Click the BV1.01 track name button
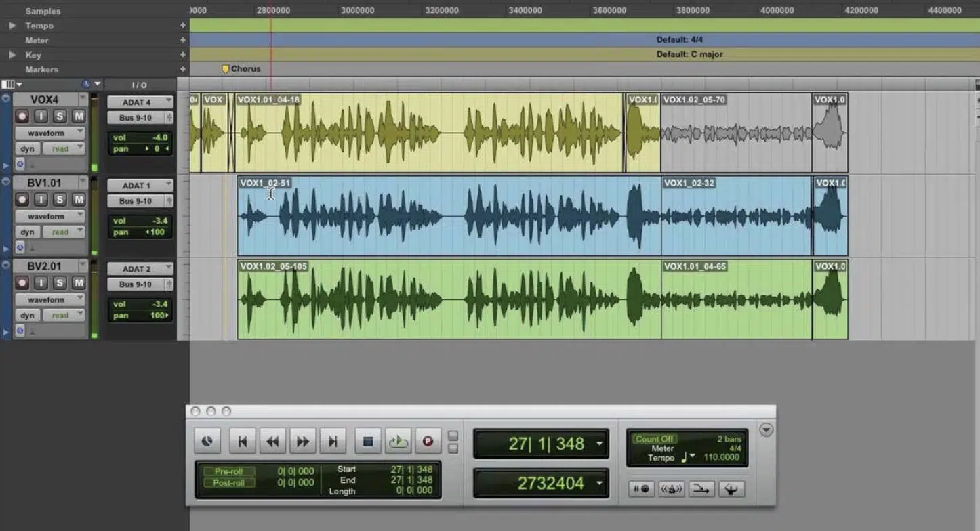 [44, 183]
